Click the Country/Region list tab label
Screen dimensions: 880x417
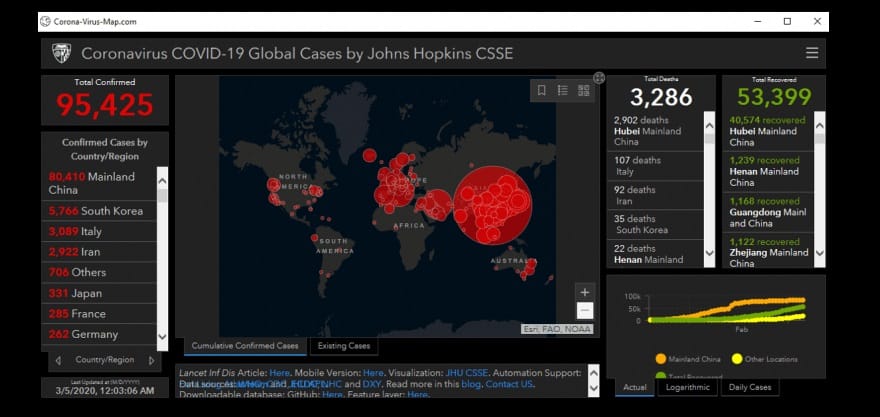[x=105, y=360]
